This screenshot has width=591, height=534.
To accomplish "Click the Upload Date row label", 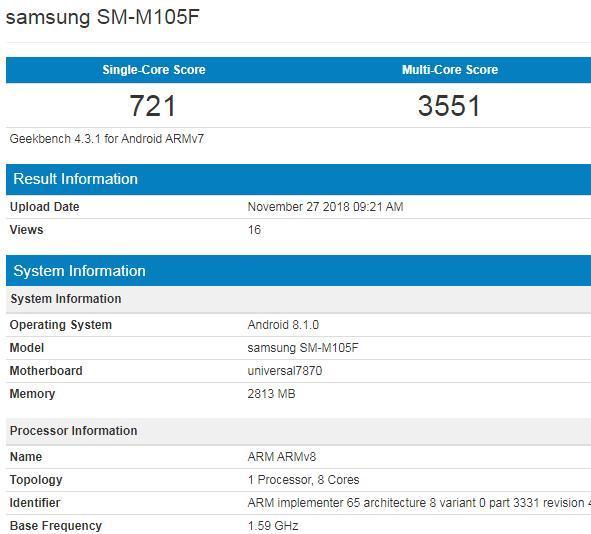I will [x=44, y=207].
